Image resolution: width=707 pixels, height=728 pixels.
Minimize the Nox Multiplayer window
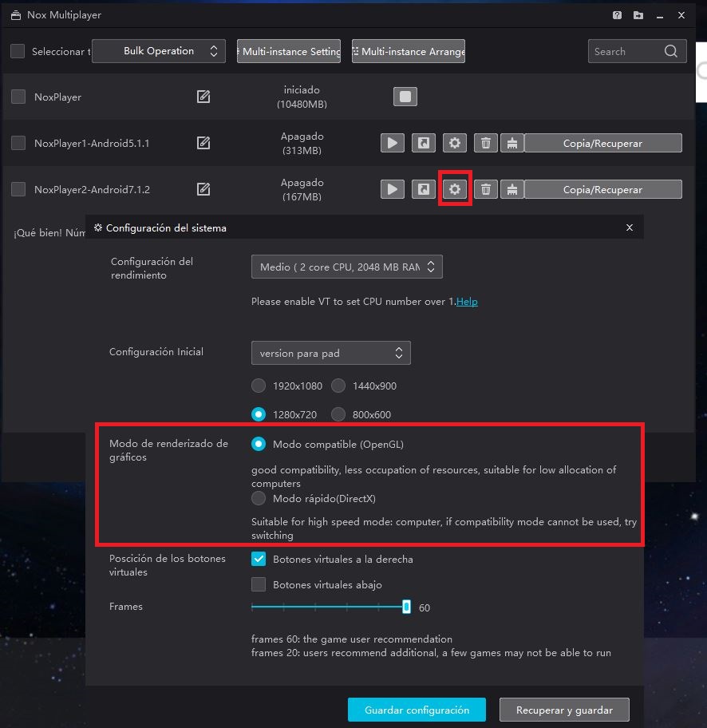pyautogui.click(x=660, y=15)
